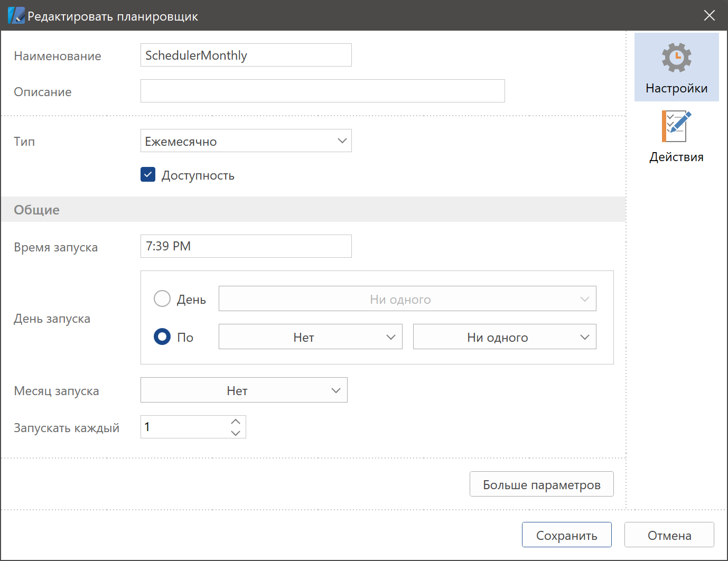Screen dimensions: 728x561
Task: Click the Отмена button
Action: click(x=669, y=535)
